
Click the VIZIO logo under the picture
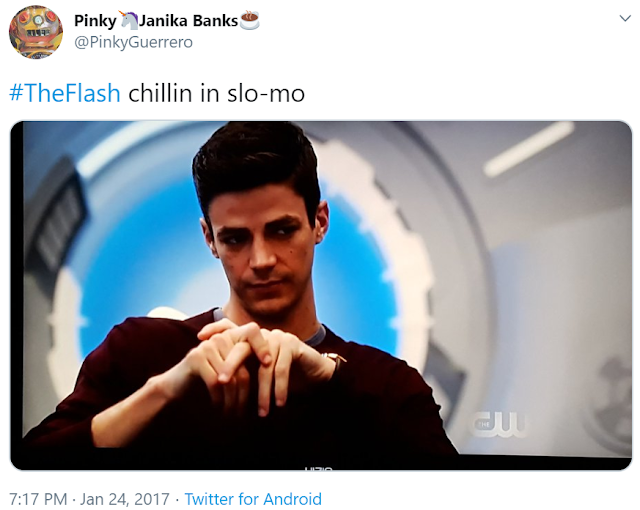[319, 468]
